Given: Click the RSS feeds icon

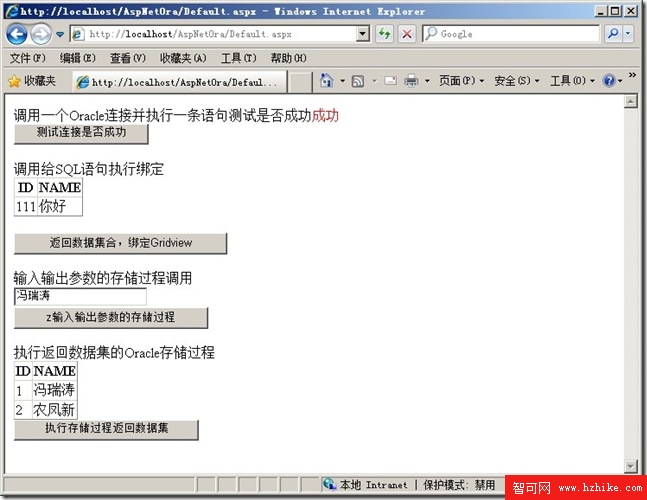Looking at the screenshot, I should 358,81.
